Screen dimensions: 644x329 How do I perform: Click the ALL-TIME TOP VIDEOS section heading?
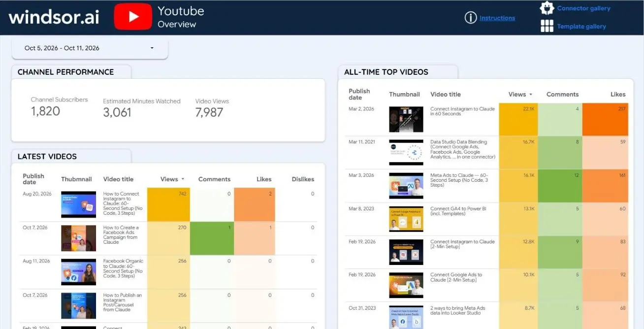point(386,72)
